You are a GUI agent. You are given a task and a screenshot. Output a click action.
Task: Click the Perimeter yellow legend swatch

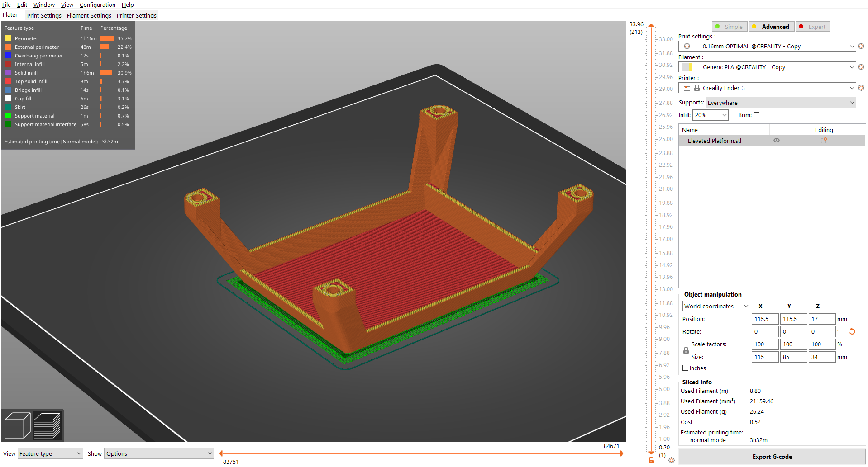click(8, 38)
